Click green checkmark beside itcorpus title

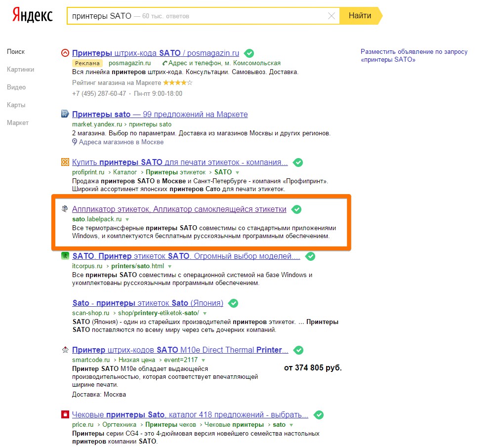click(x=310, y=256)
